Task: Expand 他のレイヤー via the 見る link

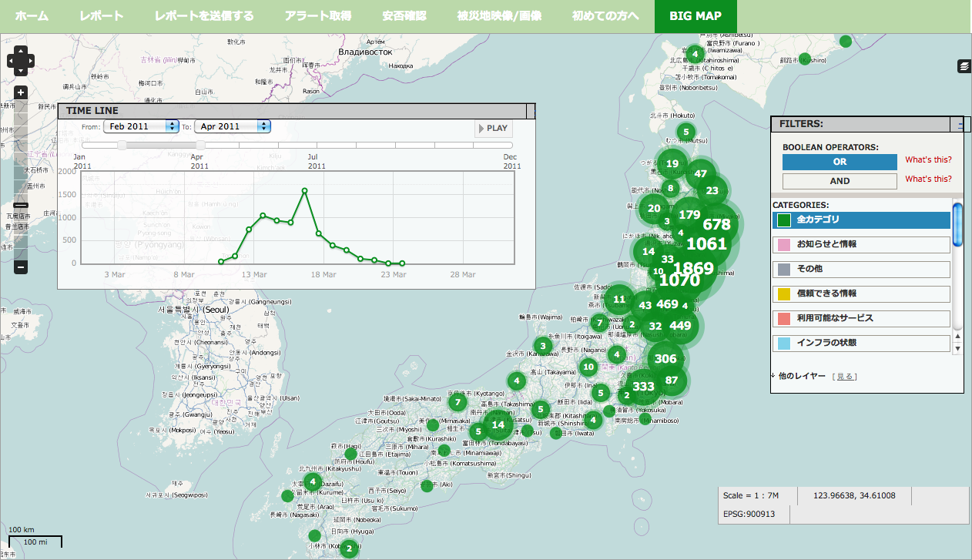Action: [x=845, y=377]
